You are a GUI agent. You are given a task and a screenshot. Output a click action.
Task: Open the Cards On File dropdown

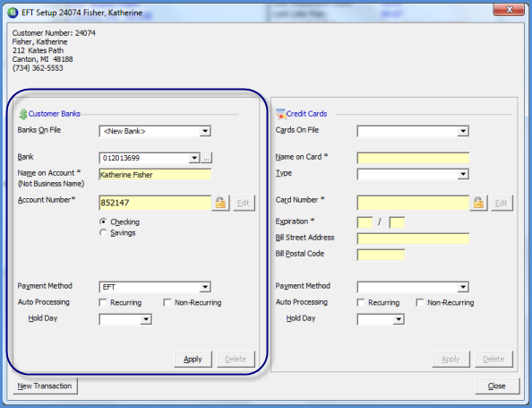(413, 131)
